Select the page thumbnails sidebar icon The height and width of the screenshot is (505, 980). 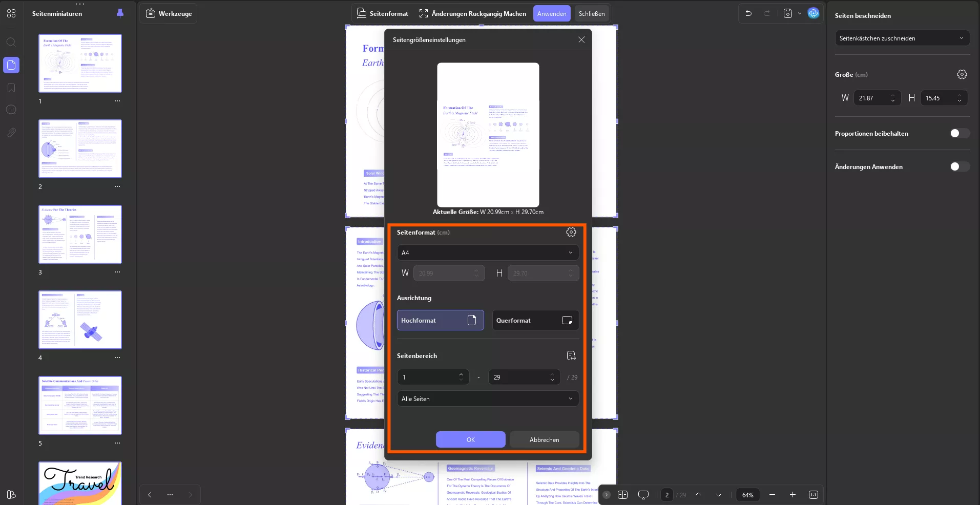click(11, 65)
